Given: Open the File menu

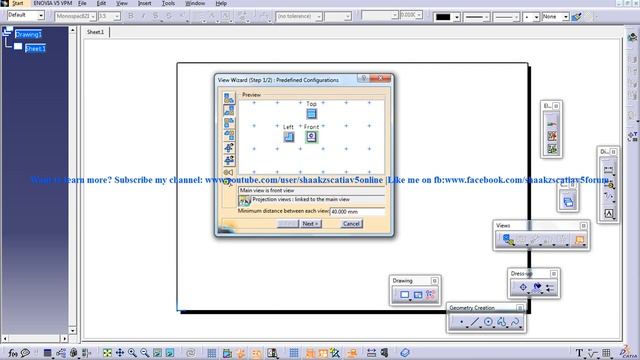Looking at the screenshot, I should pyautogui.click(x=82, y=3).
